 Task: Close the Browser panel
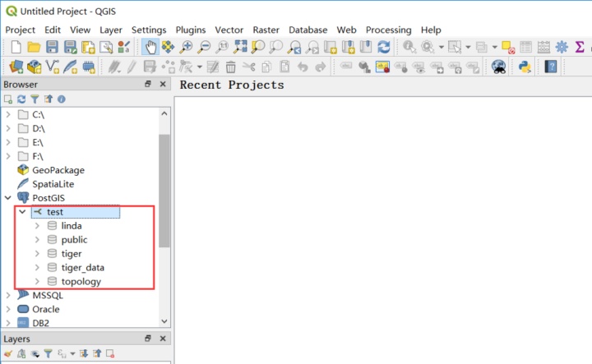coord(163,84)
